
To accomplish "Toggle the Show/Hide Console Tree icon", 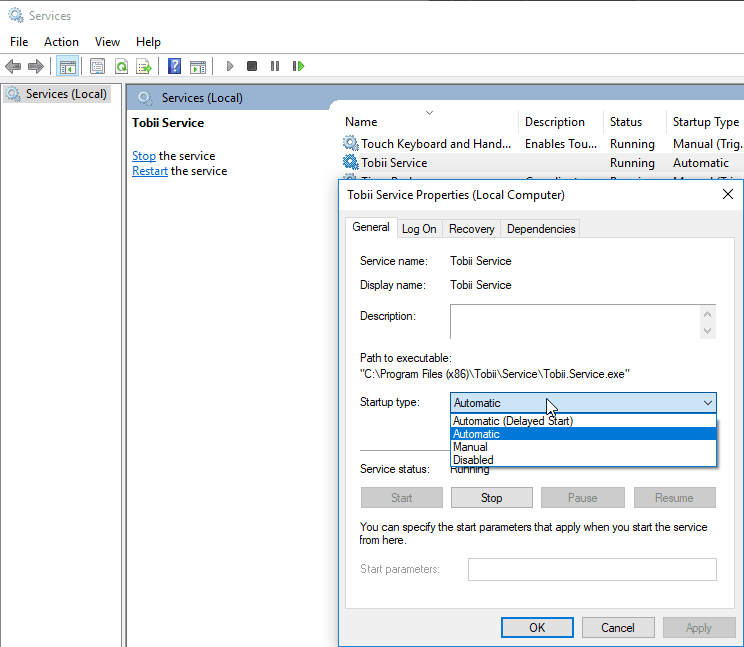I will (67, 66).
